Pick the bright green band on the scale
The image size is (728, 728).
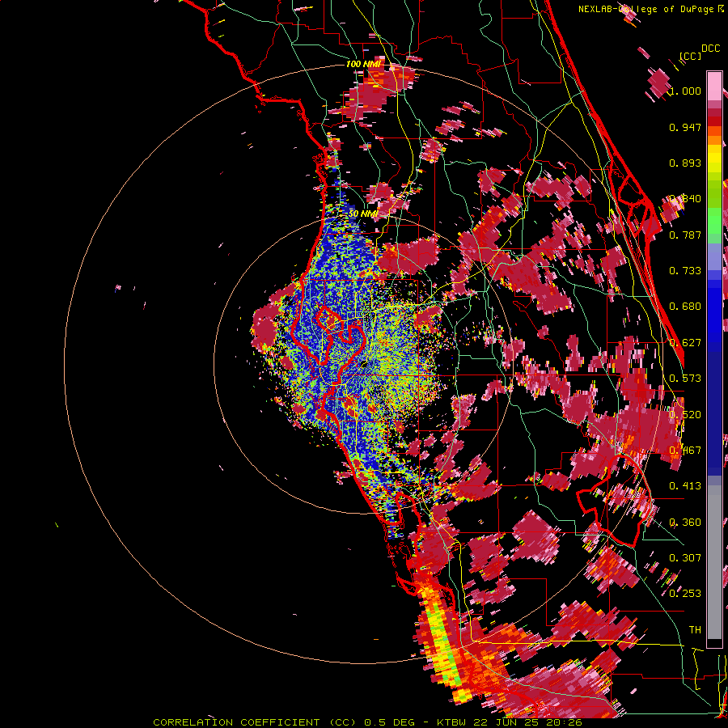point(714,221)
